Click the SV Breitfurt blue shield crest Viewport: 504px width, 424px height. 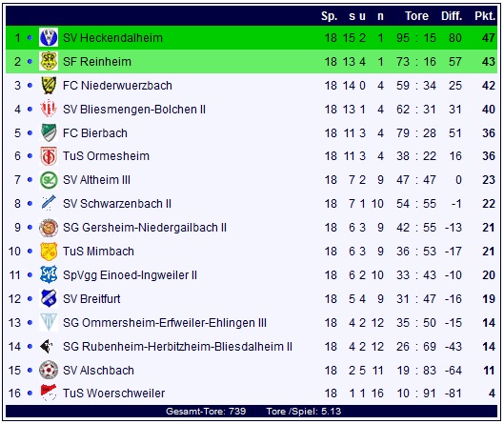tap(49, 298)
